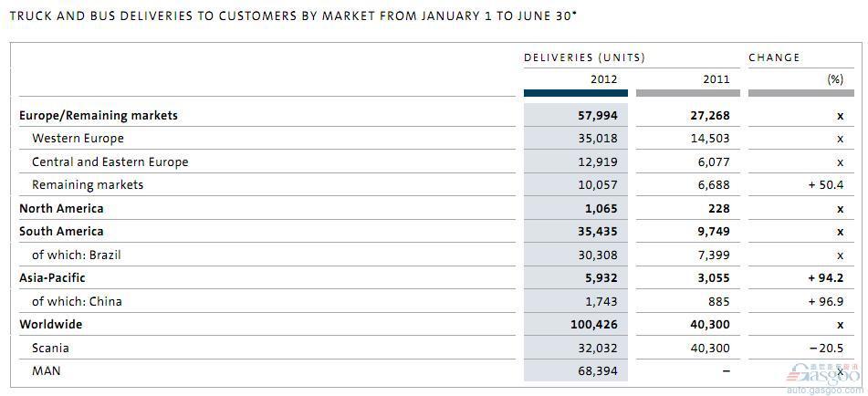Click the −20.5 Scania change value
Viewport: 868px width, 396px height.
tap(825, 349)
